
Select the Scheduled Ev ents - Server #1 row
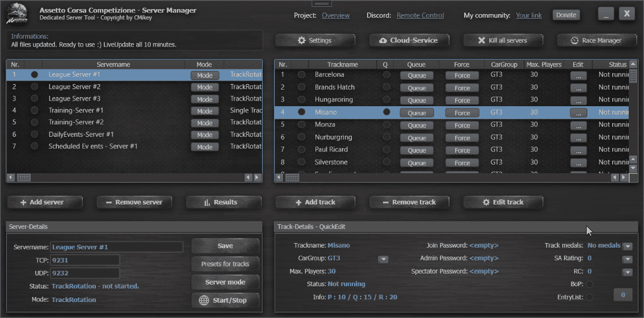pos(134,147)
